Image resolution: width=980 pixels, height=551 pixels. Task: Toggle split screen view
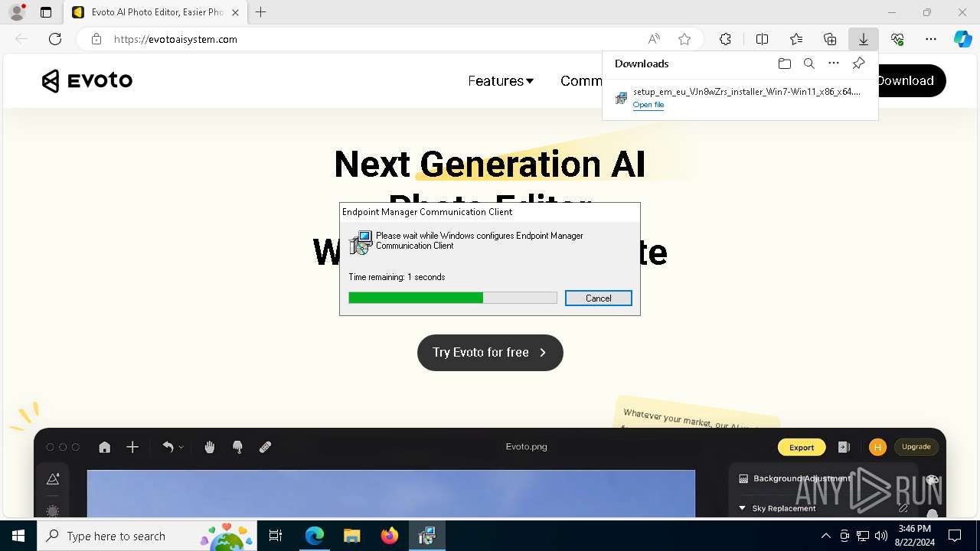point(763,39)
